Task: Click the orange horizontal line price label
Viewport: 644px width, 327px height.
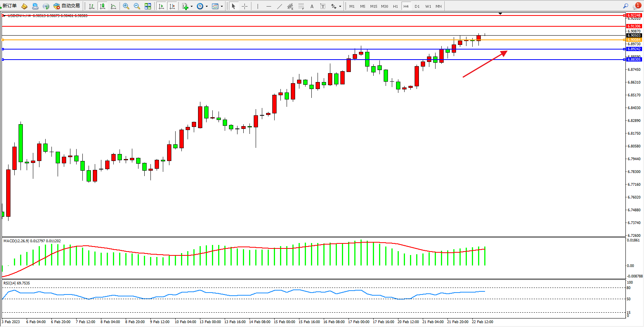Action: [634, 40]
